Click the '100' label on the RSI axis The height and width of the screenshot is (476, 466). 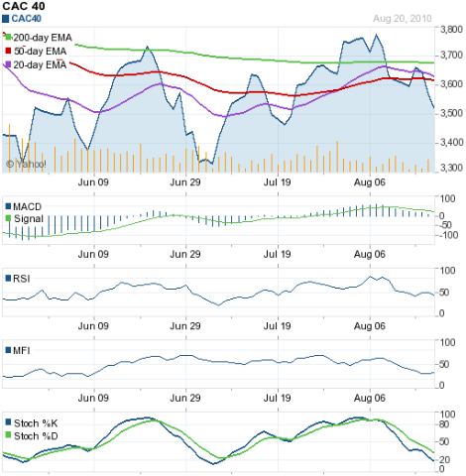(x=447, y=271)
